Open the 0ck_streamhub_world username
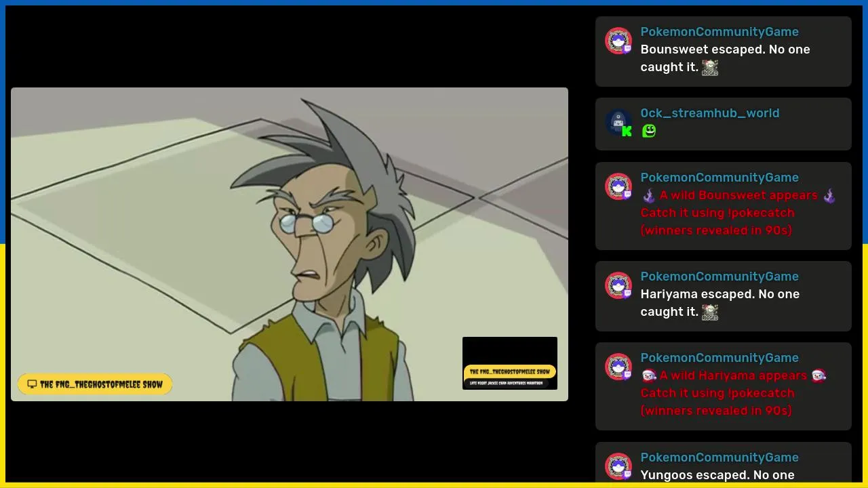 [710, 113]
